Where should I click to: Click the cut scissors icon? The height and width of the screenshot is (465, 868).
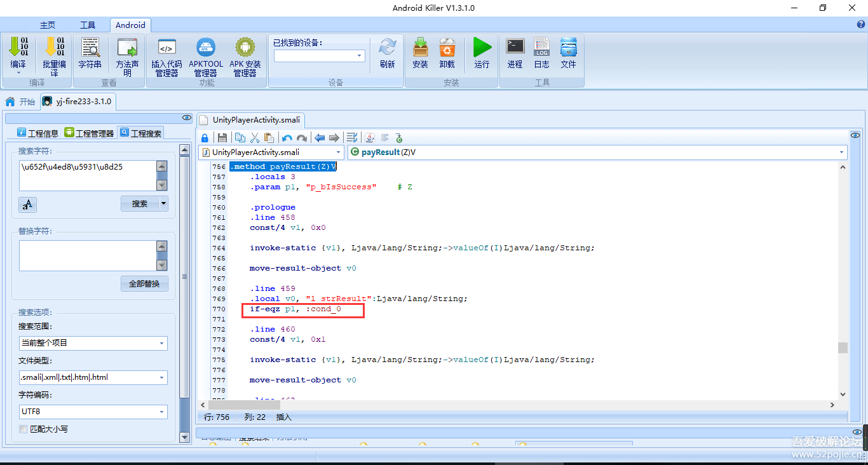click(x=255, y=138)
